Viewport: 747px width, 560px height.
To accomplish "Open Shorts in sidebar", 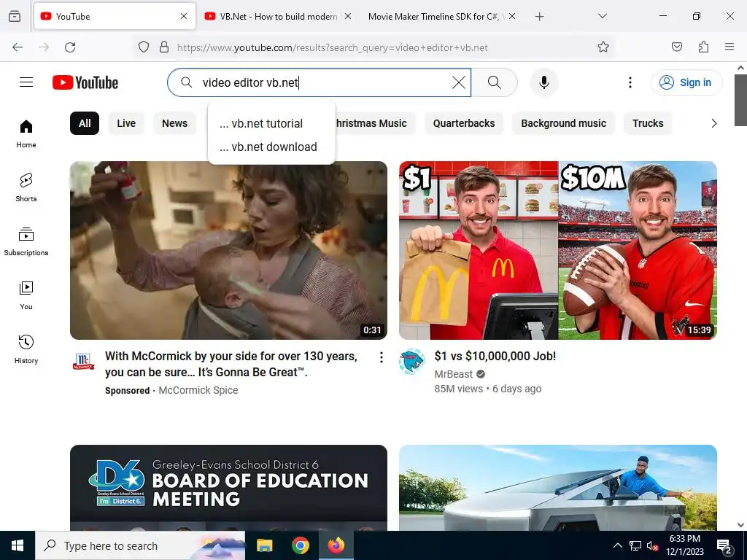I will 26,187.
